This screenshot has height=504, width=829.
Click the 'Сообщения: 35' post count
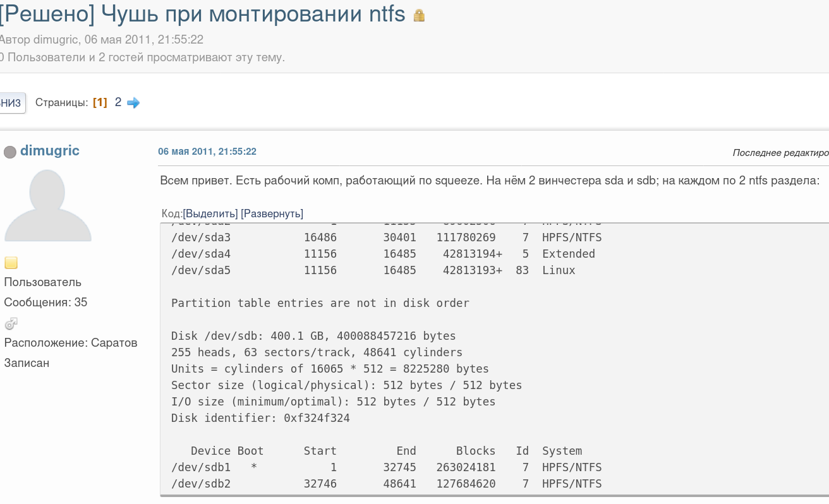pos(46,303)
